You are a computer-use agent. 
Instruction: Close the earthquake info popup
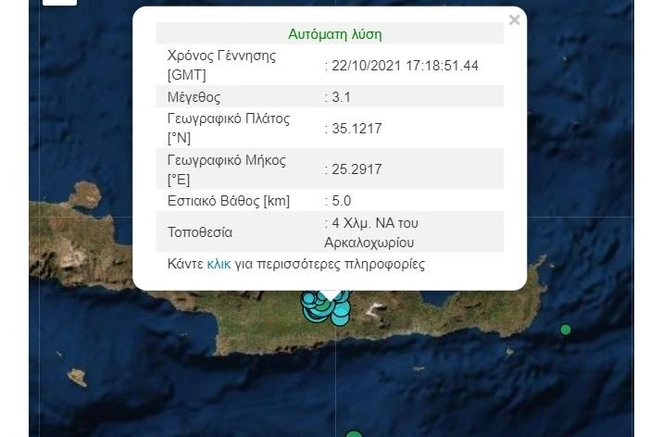[514, 20]
